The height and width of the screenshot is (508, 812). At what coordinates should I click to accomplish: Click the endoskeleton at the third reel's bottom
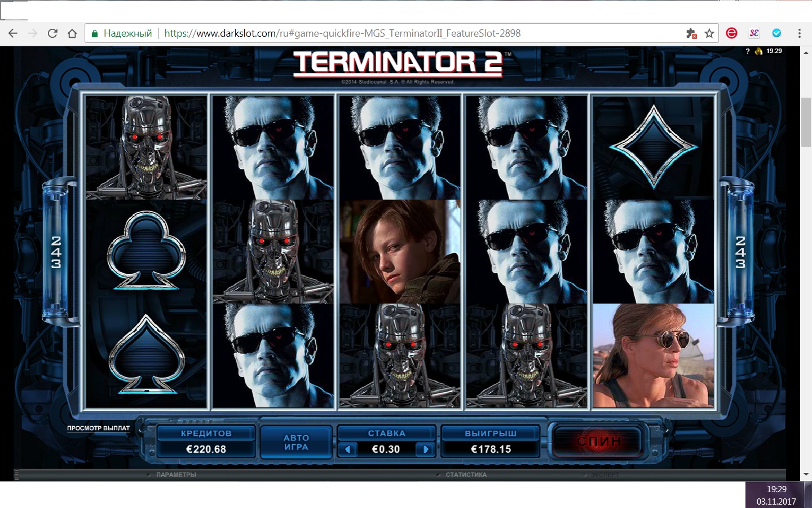tap(400, 356)
